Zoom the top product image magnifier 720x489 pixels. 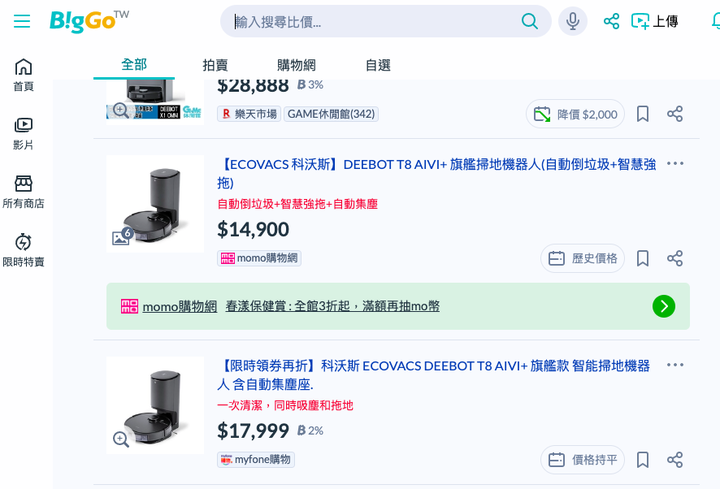pos(121,110)
